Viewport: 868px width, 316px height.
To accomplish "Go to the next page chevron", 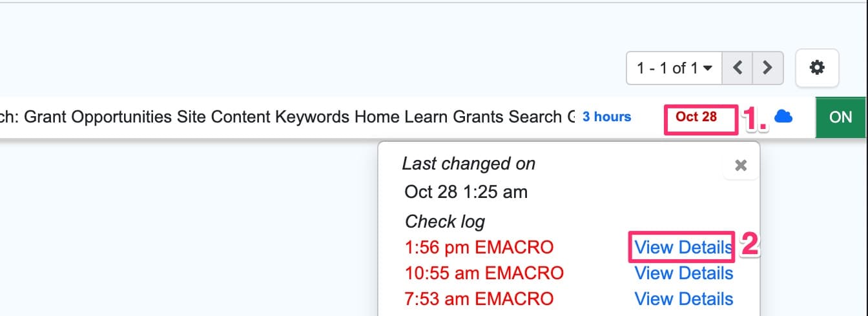I will pyautogui.click(x=767, y=68).
